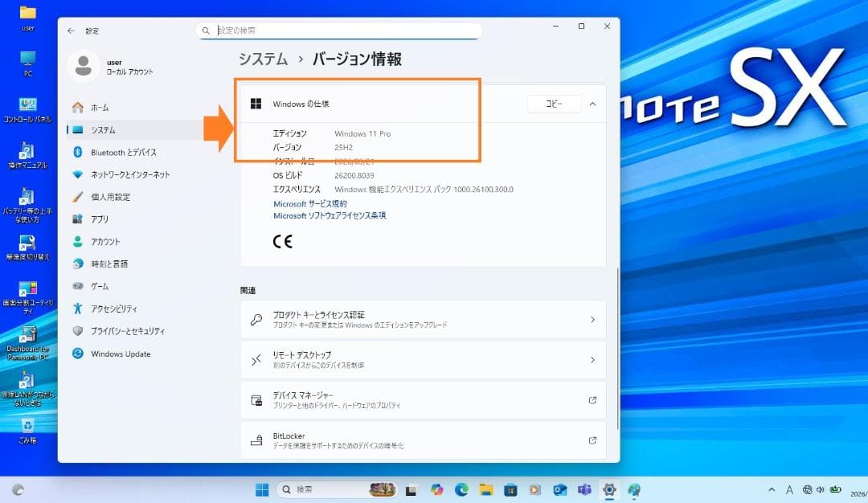Open ネットワークとインターネット settings

coord(136,174)
